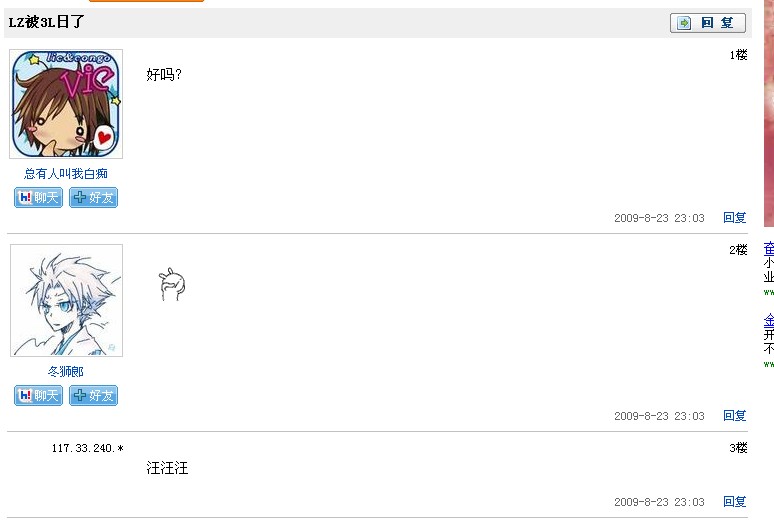The height and width of the screenshot is (525, 774).
Task: Open the avatar of 总有人叫我白痴
Action: 66,104
